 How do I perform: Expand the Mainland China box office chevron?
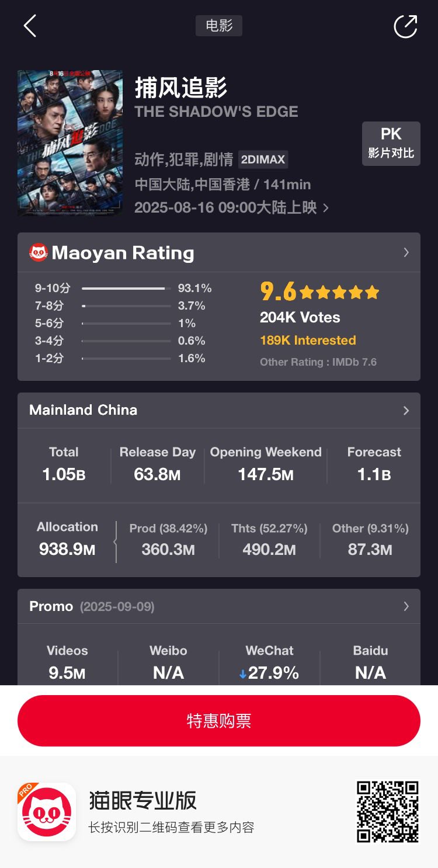[406, 411]
